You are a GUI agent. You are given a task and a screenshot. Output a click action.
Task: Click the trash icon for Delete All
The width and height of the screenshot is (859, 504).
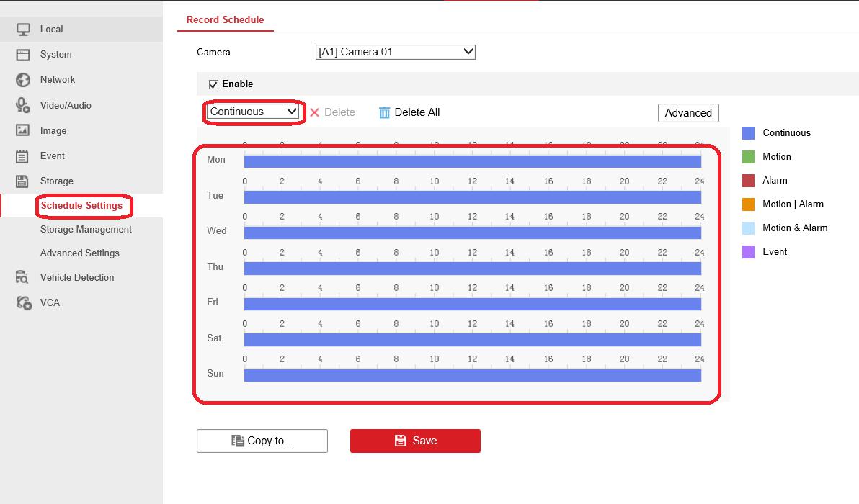click(384, 112)
